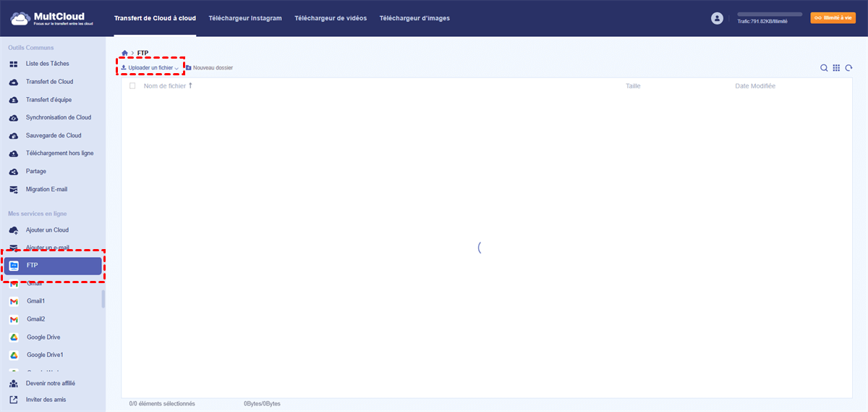Click the Inviter des amis icon
868x412 pixels.
pos(13,400)
